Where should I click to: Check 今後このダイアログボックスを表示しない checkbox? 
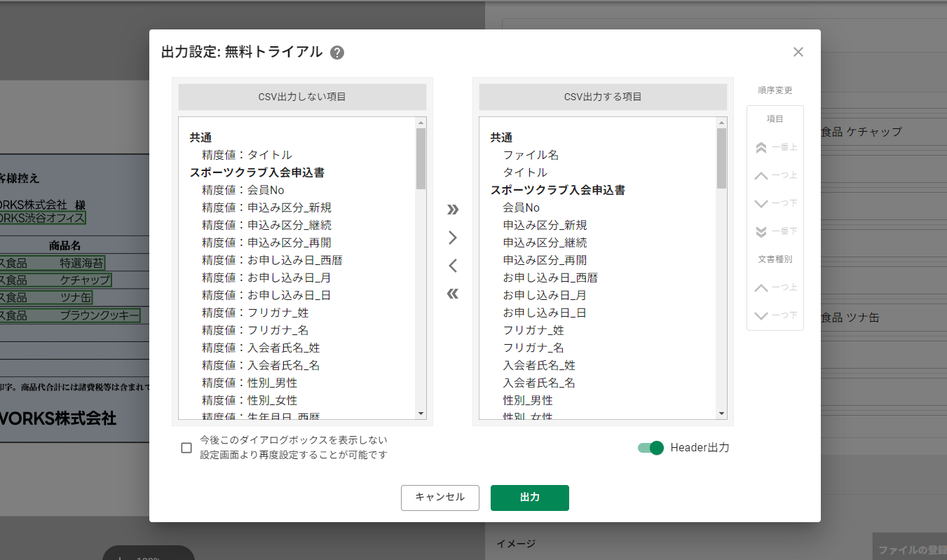coord(186,448)
